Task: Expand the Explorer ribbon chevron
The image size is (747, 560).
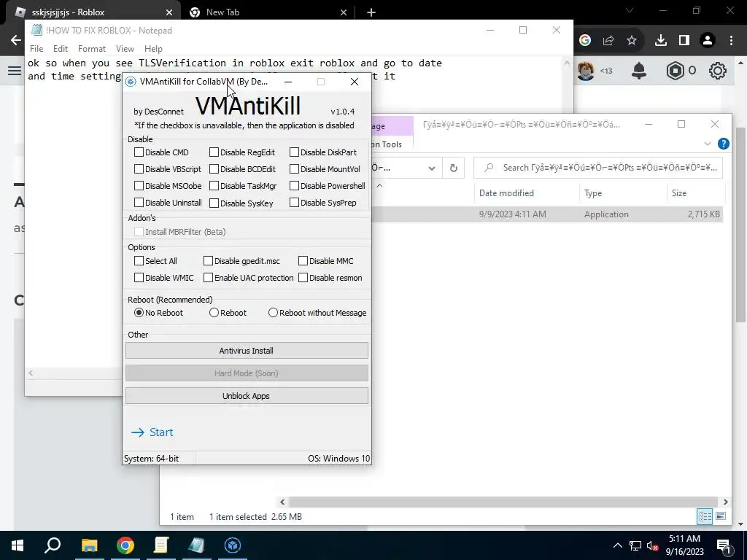Action: tap(708, 144)
